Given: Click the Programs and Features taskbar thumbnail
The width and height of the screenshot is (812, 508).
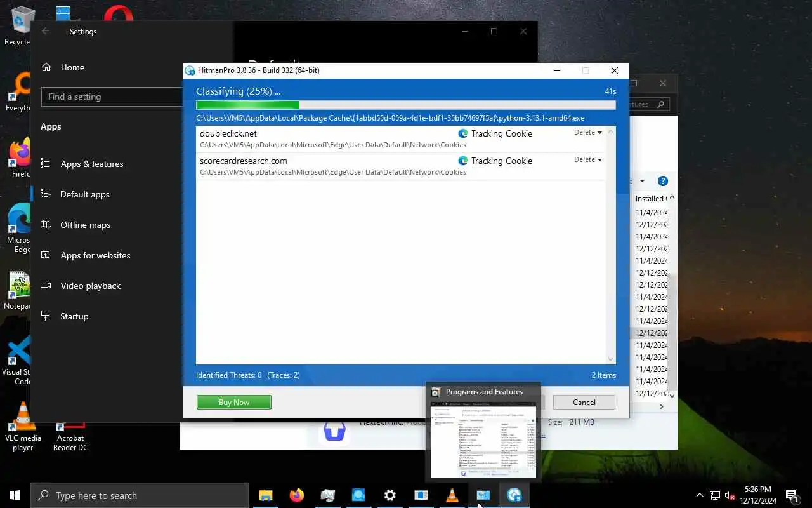Looking at the screenshot, I should (x=483, y=432).
